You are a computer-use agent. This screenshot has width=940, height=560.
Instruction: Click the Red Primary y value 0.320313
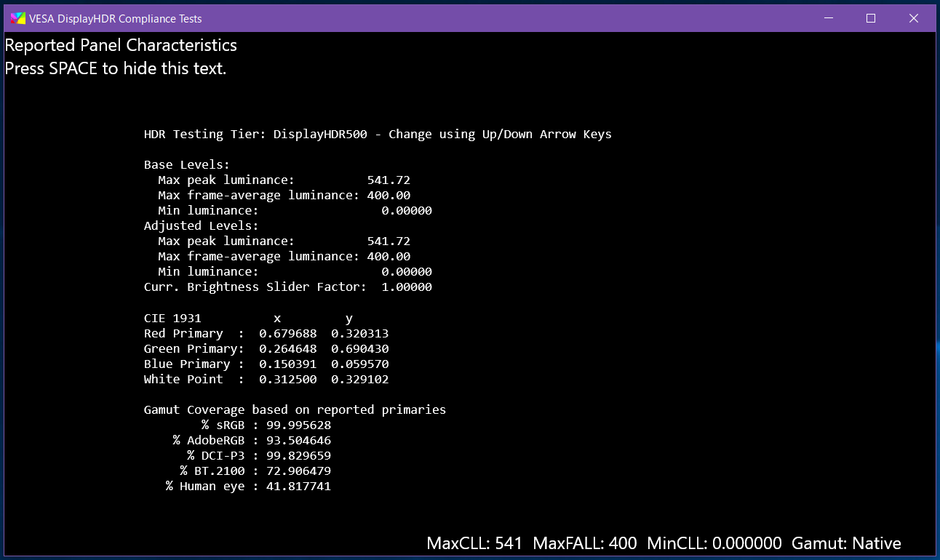coord(359,333)
